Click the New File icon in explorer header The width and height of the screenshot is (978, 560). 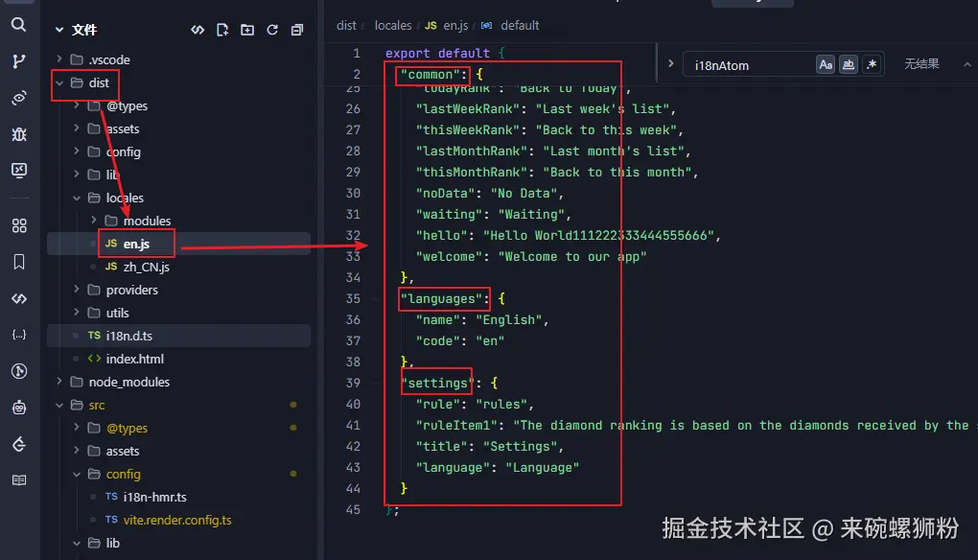click(222, 30)
